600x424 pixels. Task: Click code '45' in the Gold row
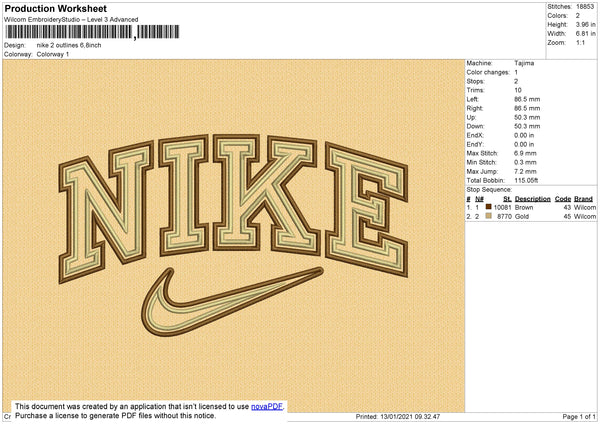[567, 217]
